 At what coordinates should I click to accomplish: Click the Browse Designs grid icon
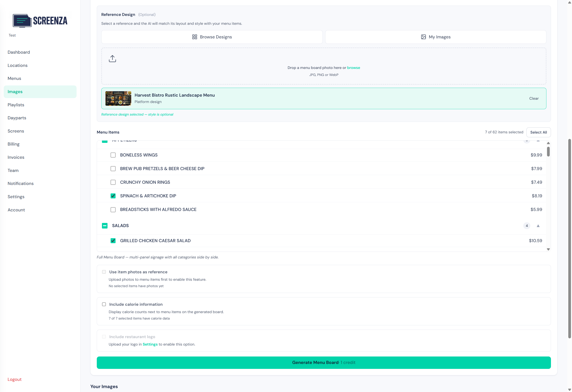pyautogui.click(x=194, y=37)
